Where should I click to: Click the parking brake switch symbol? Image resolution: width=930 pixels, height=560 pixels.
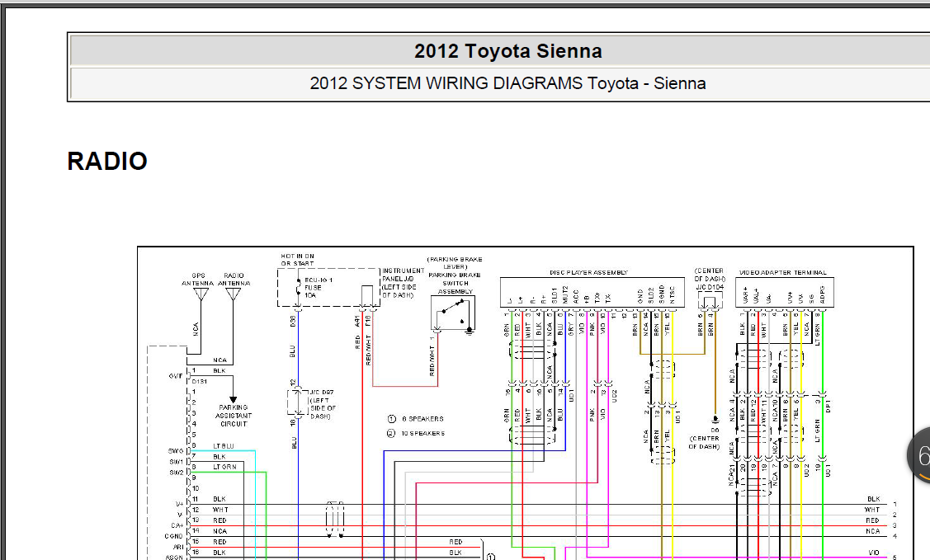(453, 313)
